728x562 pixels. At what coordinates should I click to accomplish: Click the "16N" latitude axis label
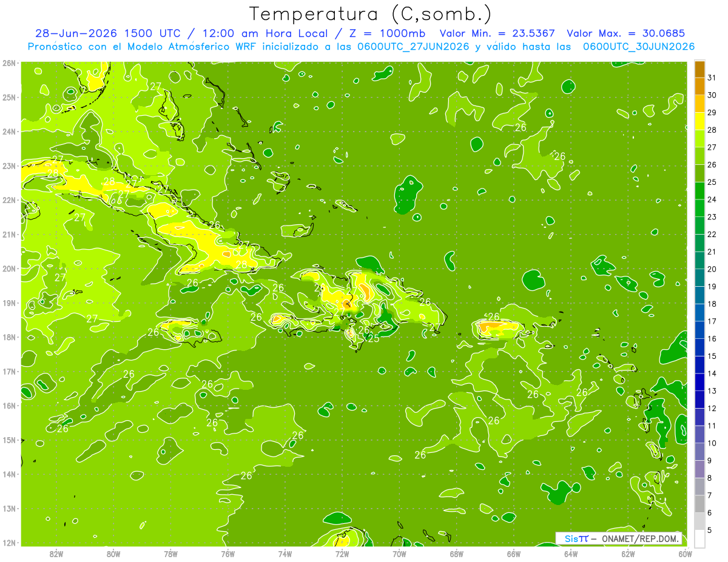(9, 406)
